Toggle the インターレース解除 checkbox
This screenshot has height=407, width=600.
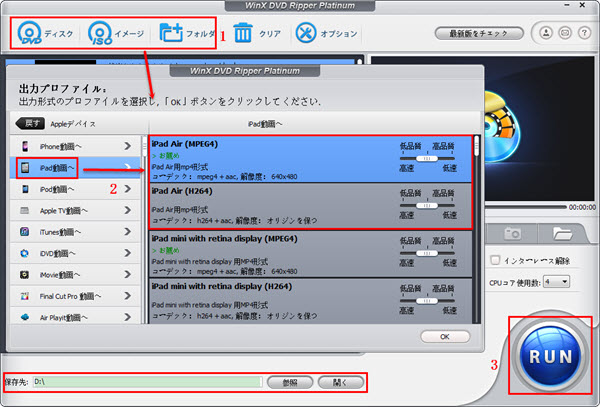(x=495, y=260)
